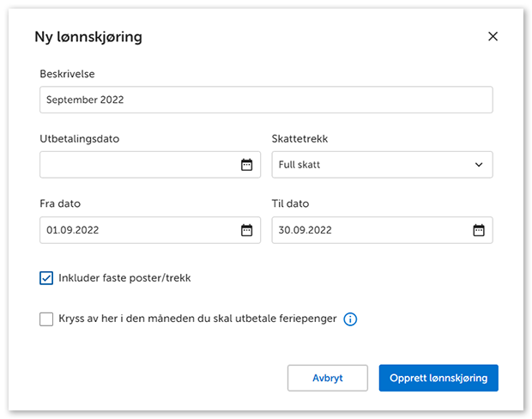Click the Beskrivelse field with September 2022

pos(266,100)
